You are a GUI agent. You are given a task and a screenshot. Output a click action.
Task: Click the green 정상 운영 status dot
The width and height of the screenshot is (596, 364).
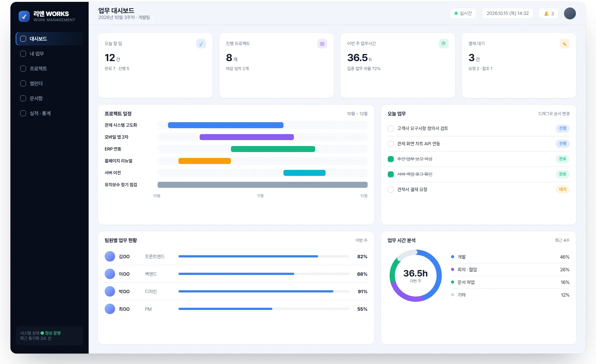coord(42,333)
